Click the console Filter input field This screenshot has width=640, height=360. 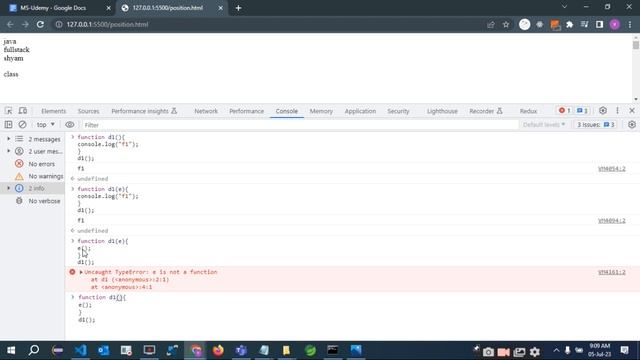[300, 125]
